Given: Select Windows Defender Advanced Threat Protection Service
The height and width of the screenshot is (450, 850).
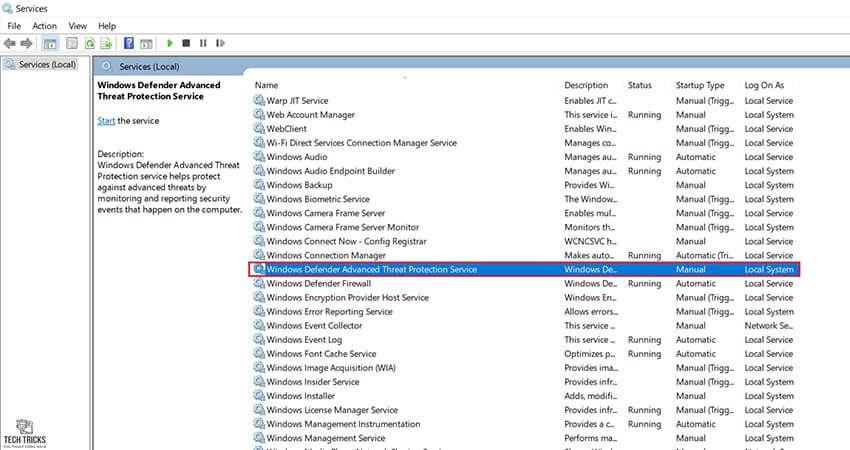Looking at the screenshot, I should 371,269.
